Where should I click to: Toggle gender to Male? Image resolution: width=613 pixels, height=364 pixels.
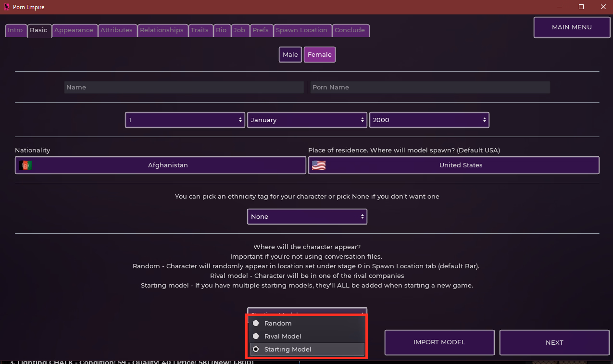[x=290, y=55]
